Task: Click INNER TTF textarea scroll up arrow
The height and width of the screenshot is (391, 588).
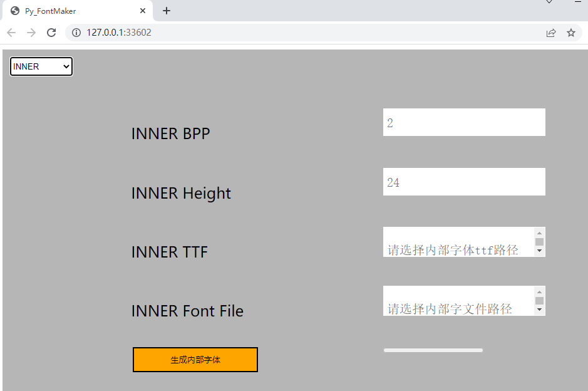Action: [539, 233]
